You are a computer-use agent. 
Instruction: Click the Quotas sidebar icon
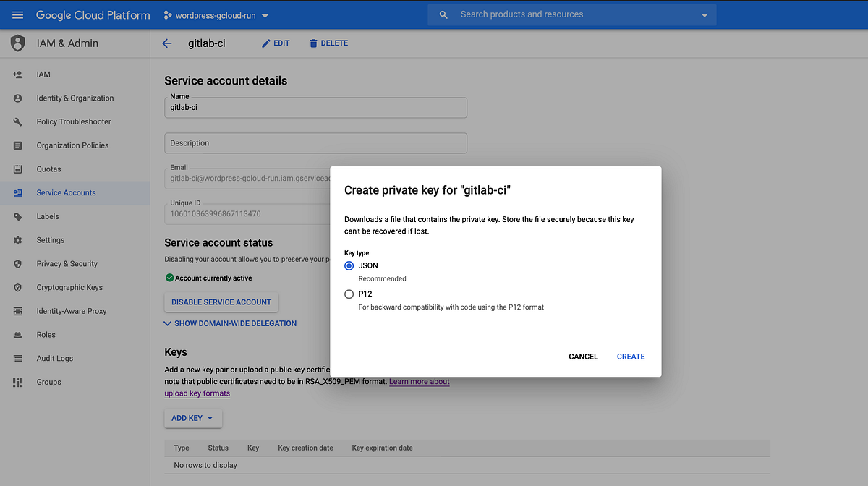[18, 169]
